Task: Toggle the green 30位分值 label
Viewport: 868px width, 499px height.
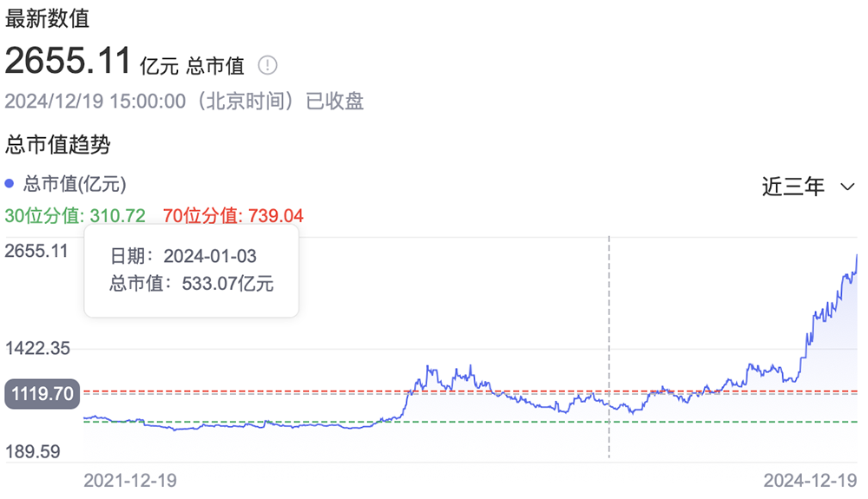Action: coord(75,216)
